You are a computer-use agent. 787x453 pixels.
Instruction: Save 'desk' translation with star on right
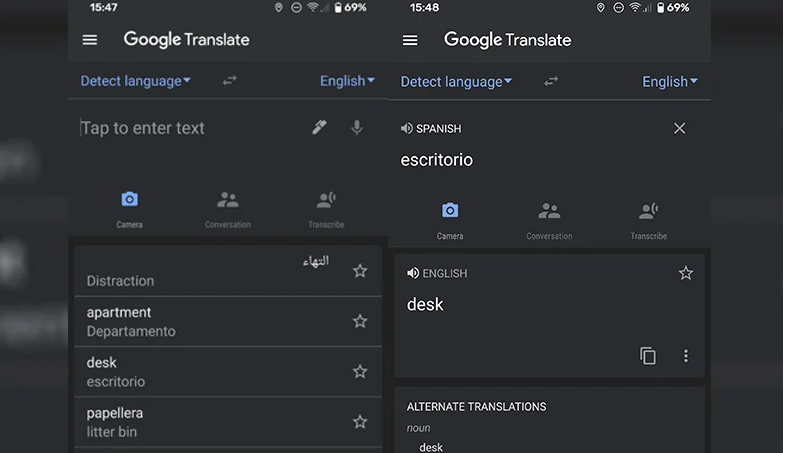[686, 273]
